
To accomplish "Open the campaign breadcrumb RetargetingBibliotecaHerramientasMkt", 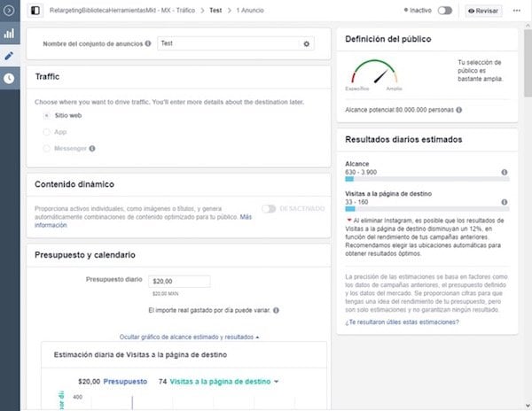I will point(122,11).
